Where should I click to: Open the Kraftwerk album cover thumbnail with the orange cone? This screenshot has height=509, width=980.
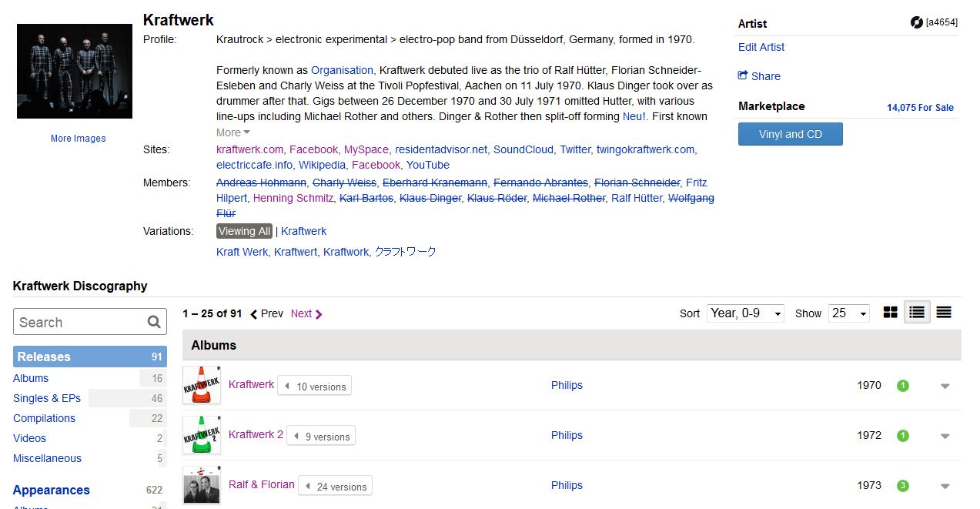pos(202,384)
